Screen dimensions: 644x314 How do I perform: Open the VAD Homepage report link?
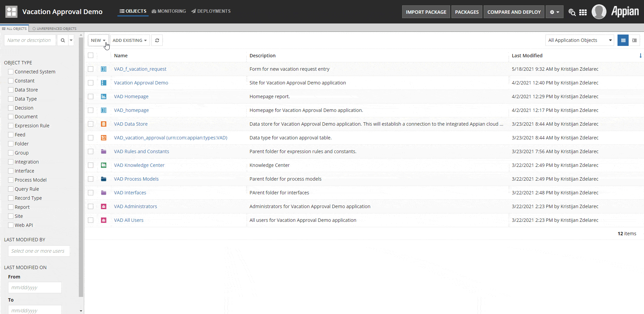(131, 97)
